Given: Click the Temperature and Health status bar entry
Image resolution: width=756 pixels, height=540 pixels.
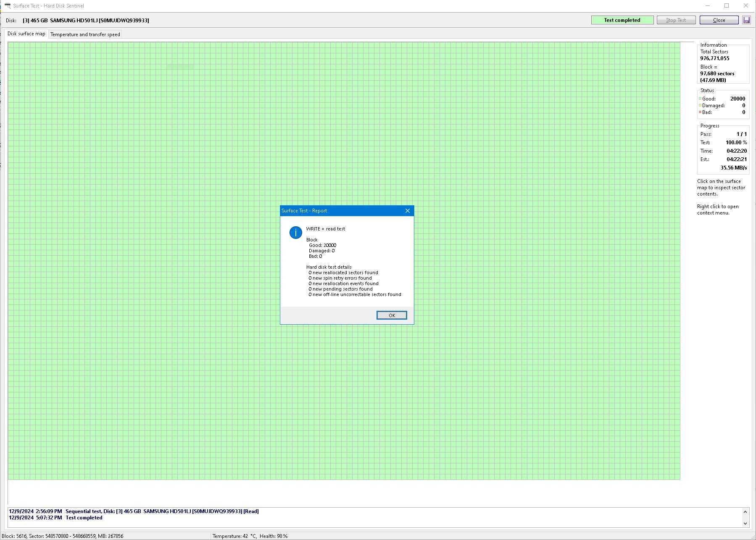Looking at the screenshot, I should pos(250,536).
